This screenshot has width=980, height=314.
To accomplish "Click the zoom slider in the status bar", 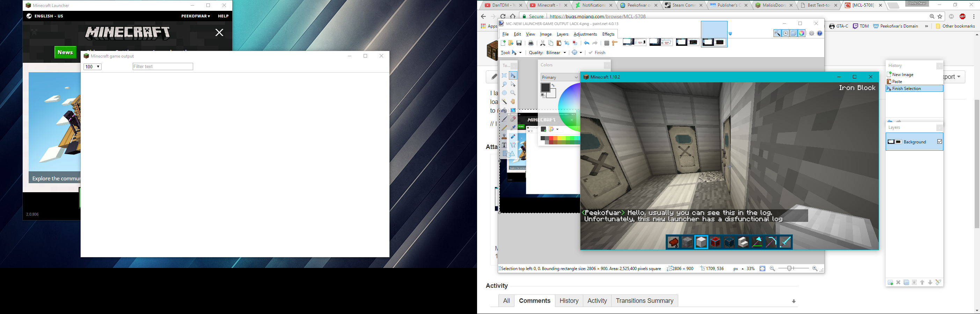I will coord(790,268).
